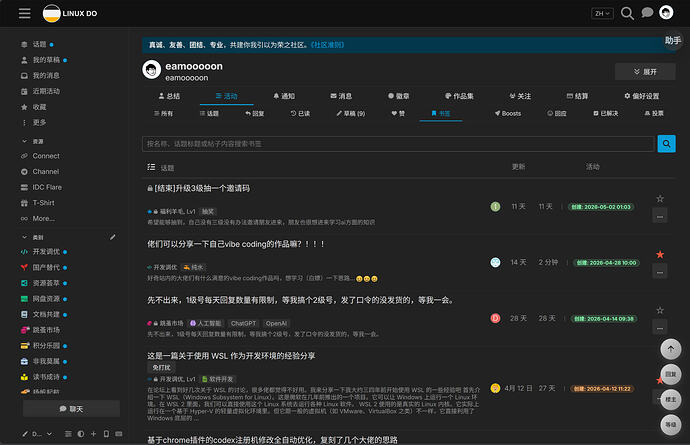This screenshot has width=690, height=445.
Task: Click the OpenAI tag
Action: (x=276, y=324)
